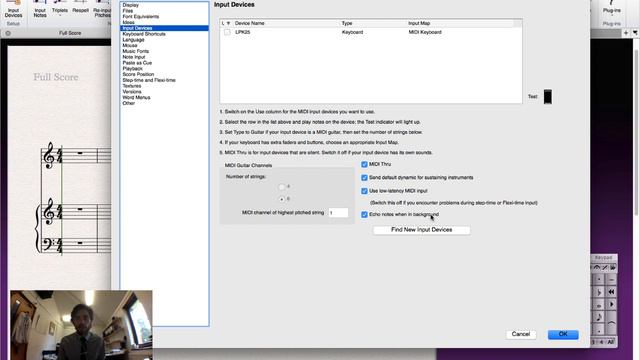Select the Full Score document tab
Image resolution: width=640 pixels, height=360 pixels.
(x=70, y=33)
